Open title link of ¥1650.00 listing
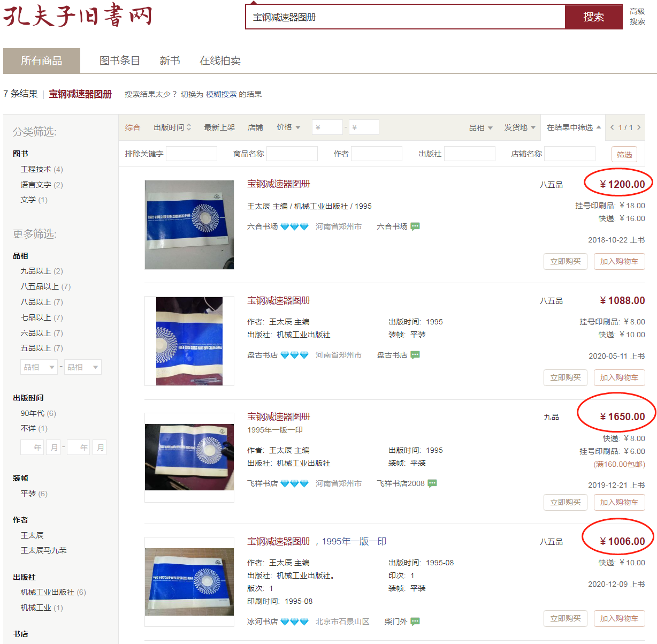 point(279,416)
